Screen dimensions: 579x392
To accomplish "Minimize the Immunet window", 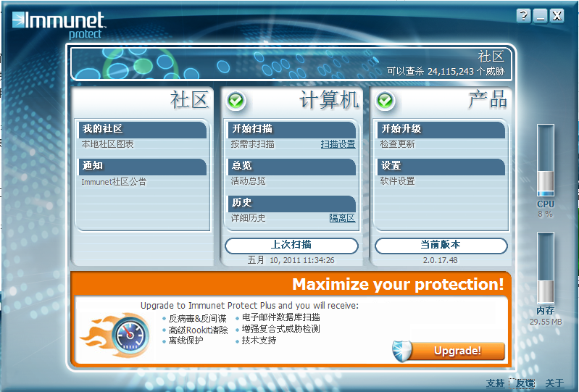I will click(x=540, y=16).
